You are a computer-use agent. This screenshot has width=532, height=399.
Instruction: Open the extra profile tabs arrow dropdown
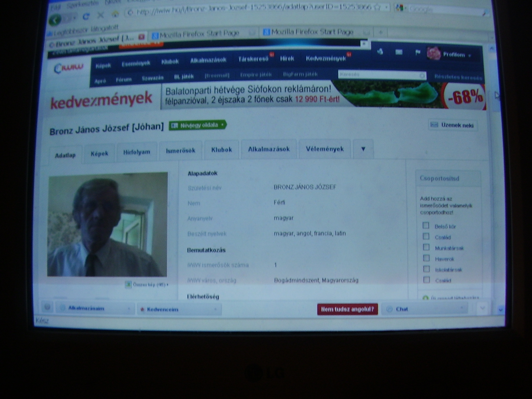[363, 149]
